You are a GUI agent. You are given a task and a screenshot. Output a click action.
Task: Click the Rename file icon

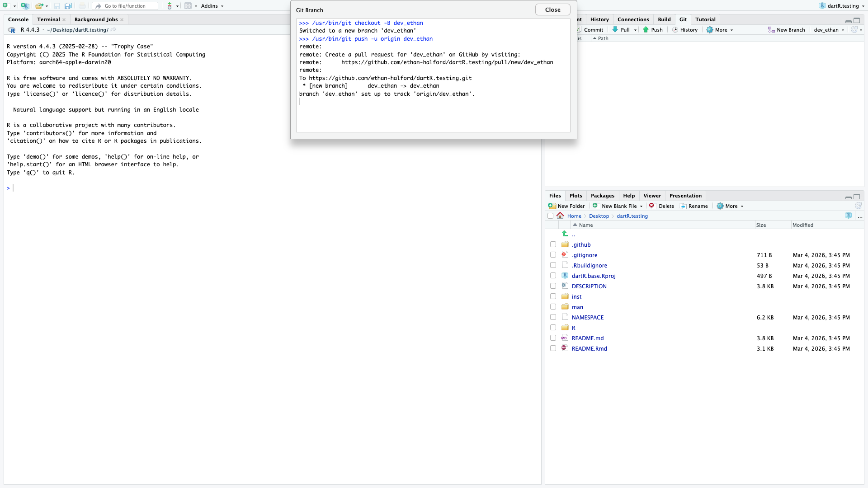[x=683, y=206]
